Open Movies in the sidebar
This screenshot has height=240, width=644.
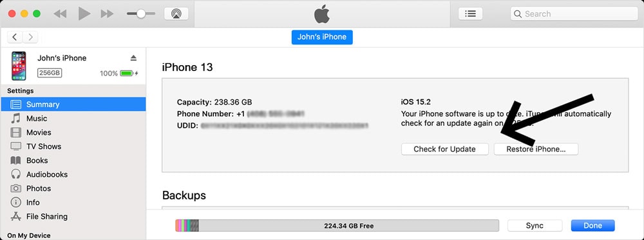point(73,132)
